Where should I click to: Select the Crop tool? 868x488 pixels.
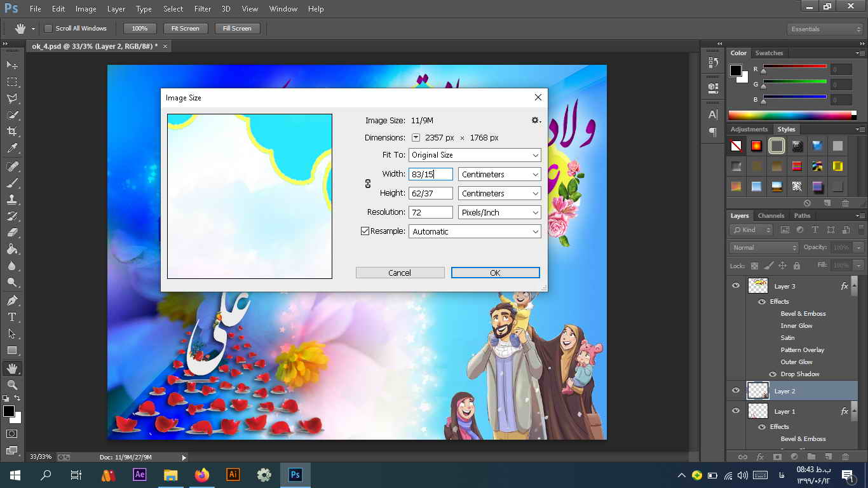coord(12,132)
